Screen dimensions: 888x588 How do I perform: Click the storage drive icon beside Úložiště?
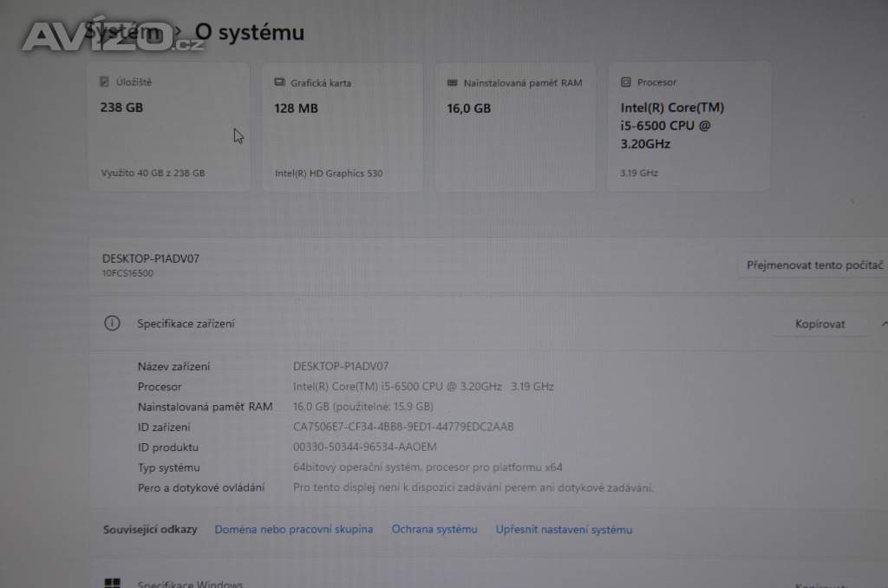[x=105, y=82]
